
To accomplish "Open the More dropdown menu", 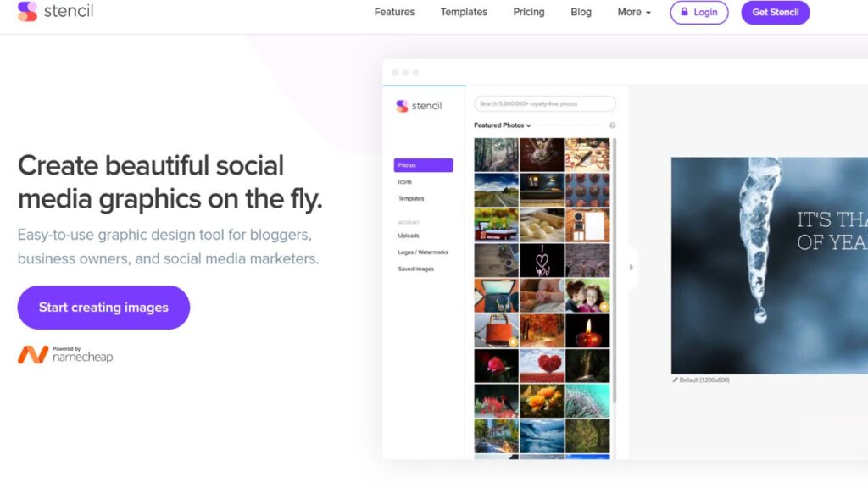I will [x=634, y=13].
